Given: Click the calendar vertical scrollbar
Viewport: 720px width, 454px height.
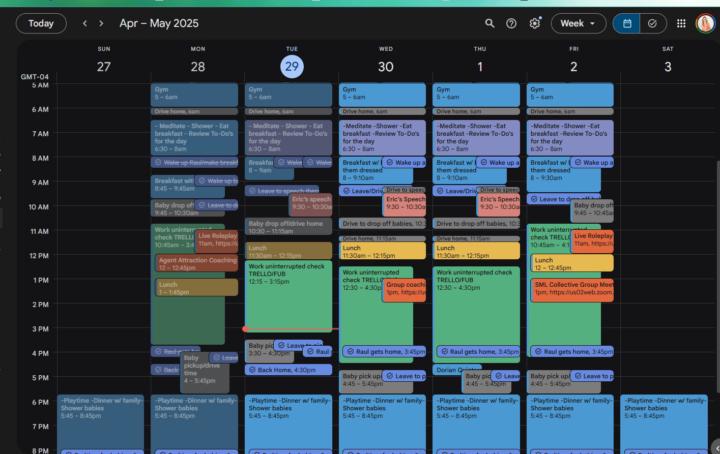Looking at the screenshot, I should (x=717, y=275).
